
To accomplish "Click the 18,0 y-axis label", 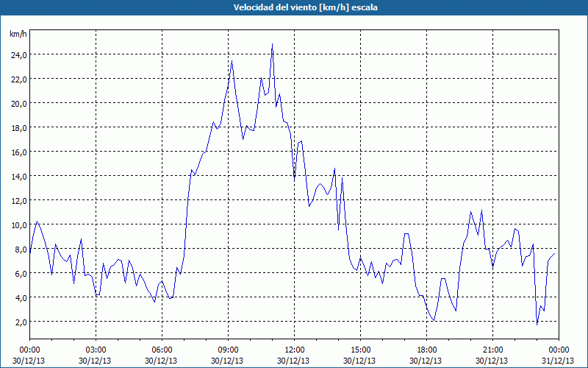I will (19, 128).
